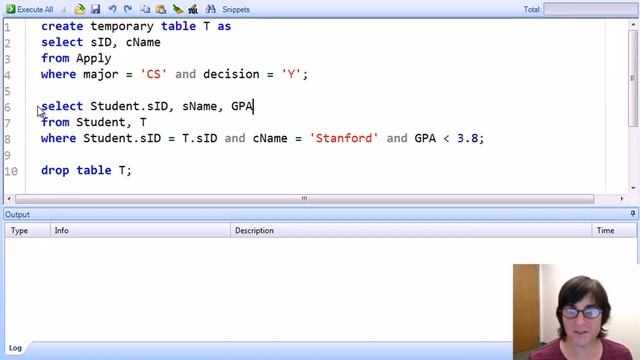Click the editor's vertical scrollbar thumb
640x360 pixels.
point(633,78)
